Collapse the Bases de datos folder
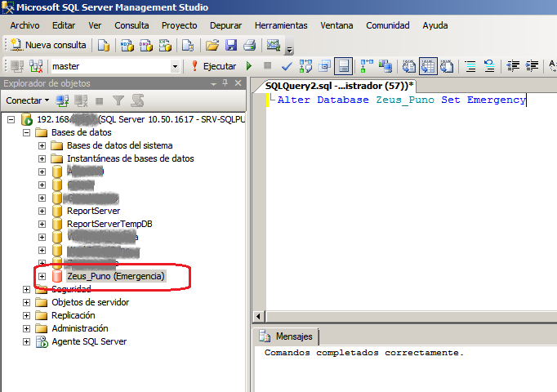This screenshot has height=392, width=557. click(x=26, y=133)
